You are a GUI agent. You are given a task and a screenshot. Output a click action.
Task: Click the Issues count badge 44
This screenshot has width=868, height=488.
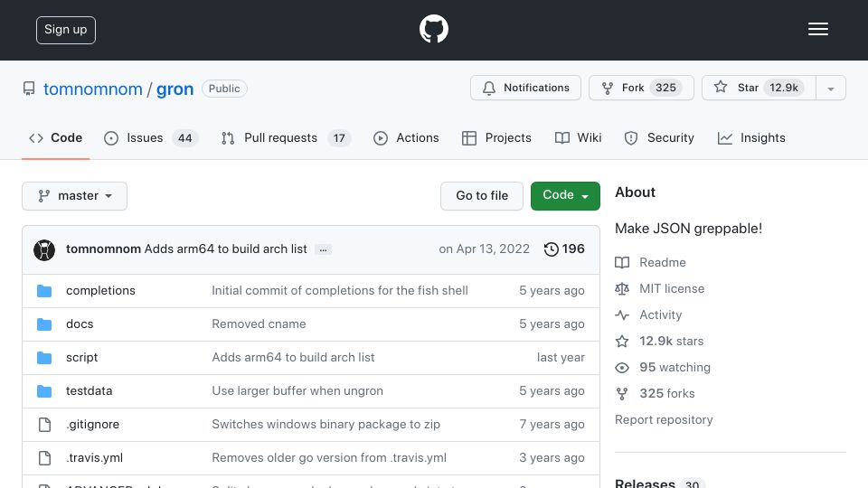[184, 138]
